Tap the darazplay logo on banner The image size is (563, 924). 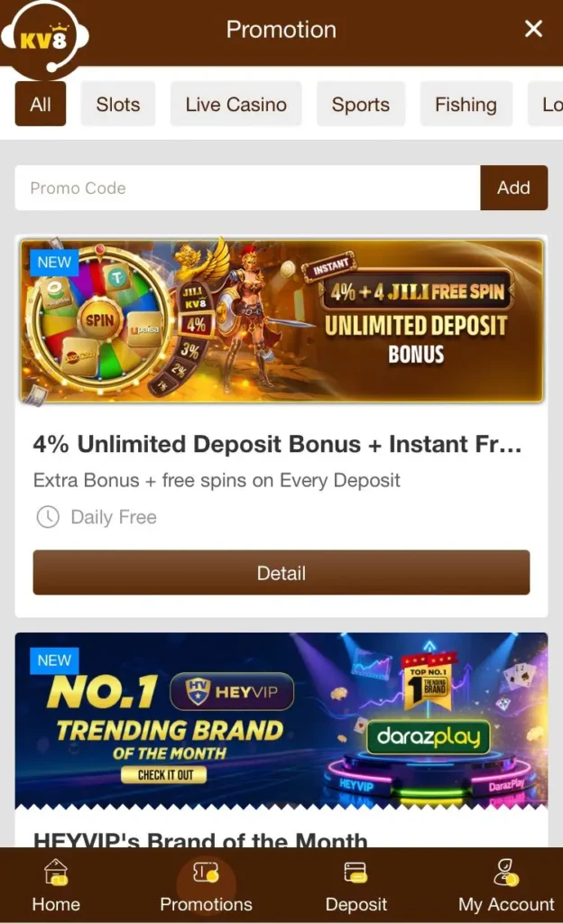click(429, 736)
